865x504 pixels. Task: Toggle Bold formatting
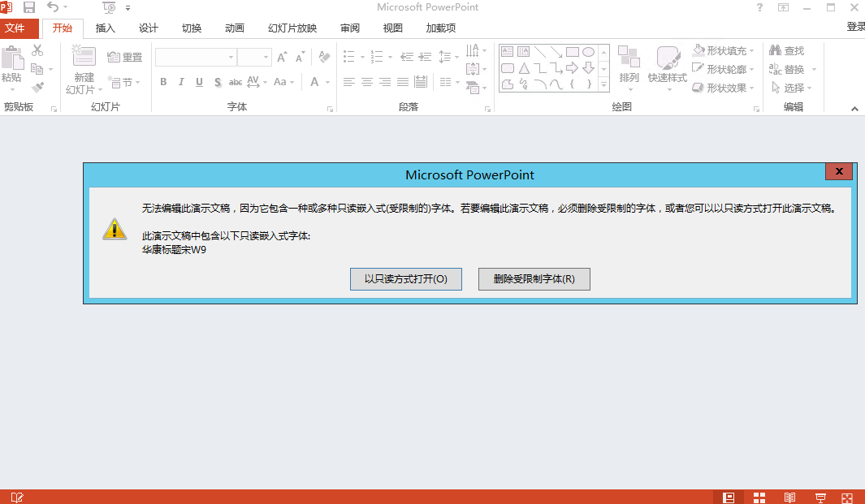click(163, 82)
